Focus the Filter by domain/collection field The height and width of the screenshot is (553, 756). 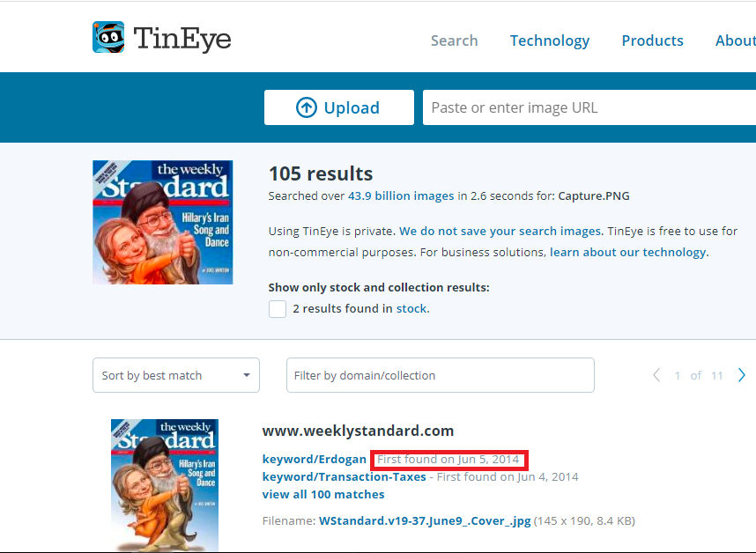pos(441,375)
